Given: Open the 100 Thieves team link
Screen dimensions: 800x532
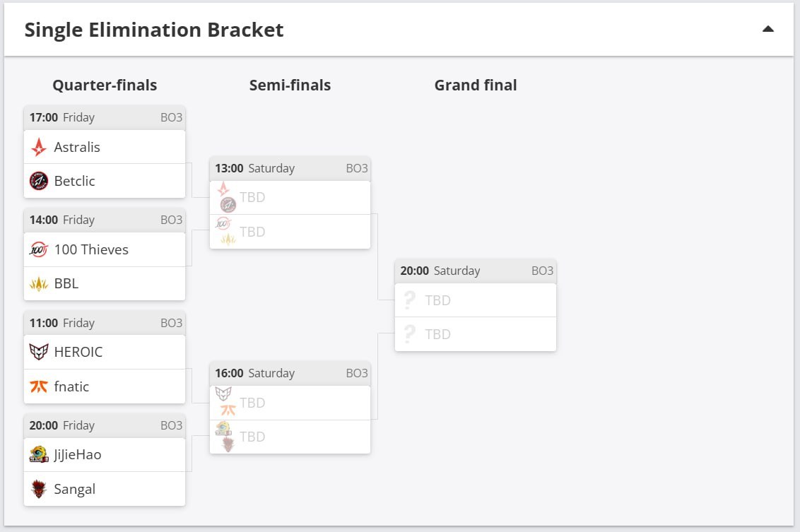Looking at the screenshot, I should (x=91, y=249).
